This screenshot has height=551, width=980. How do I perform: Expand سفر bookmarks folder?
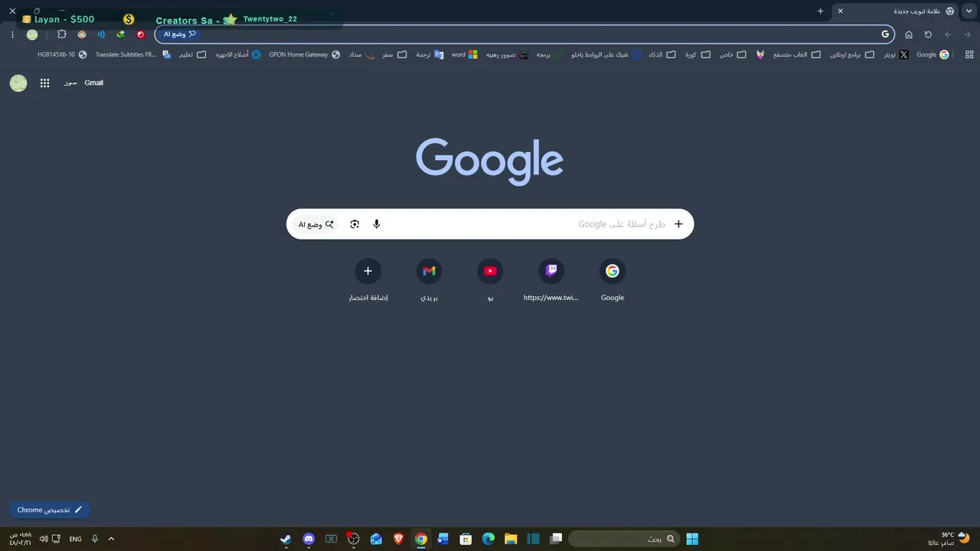[x=395, y=55]
